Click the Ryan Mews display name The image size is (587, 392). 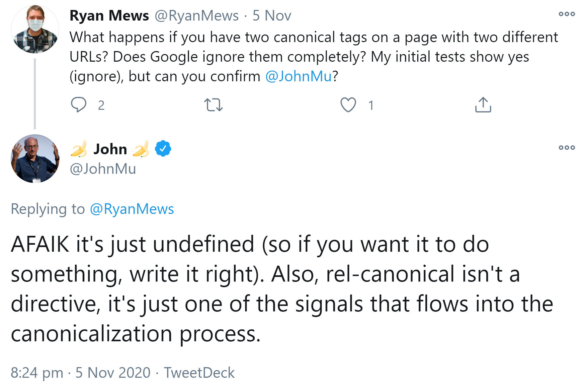click(x=109, y=16)
